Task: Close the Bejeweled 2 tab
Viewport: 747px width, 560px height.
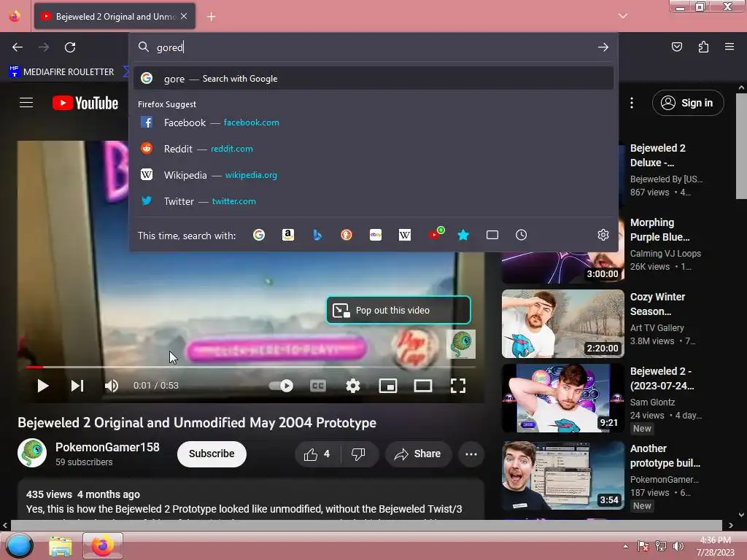Action: click(184, 16)
